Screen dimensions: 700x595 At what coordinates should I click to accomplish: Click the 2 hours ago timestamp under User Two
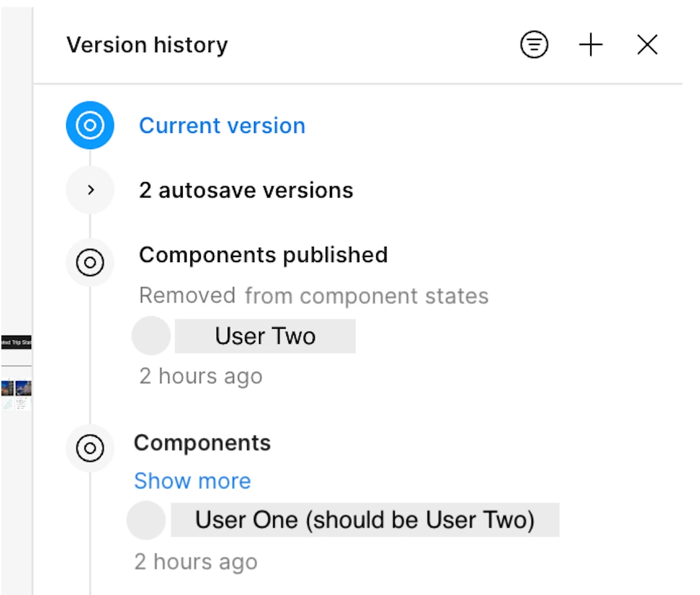coord(200,376)
